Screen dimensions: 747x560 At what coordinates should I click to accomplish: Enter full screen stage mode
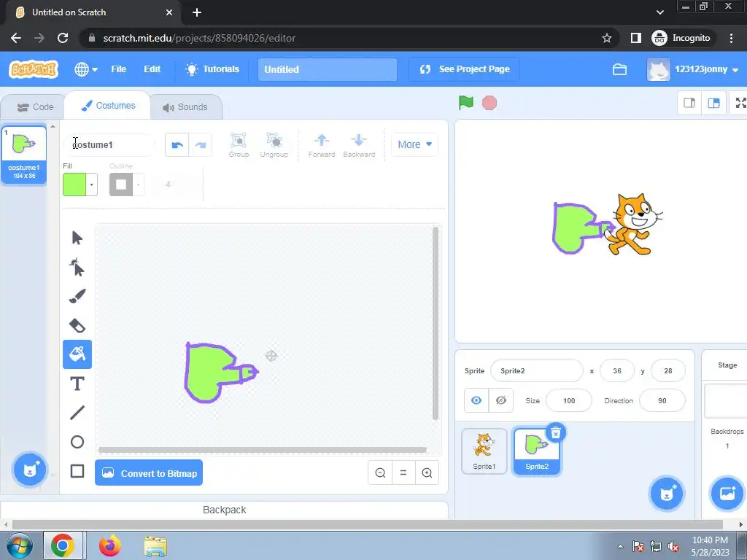coord(740,103)
